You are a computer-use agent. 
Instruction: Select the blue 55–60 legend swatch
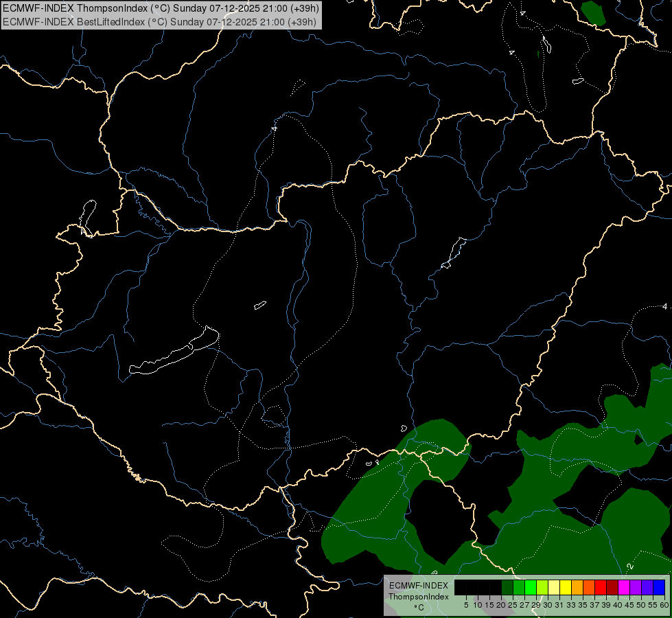[x=659, y=587]
